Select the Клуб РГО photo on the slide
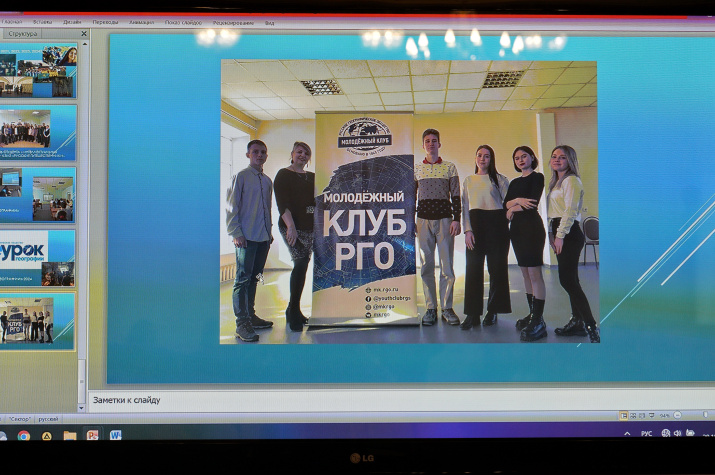Viewport: 715px width, 475px height. [x=409, y=201]
